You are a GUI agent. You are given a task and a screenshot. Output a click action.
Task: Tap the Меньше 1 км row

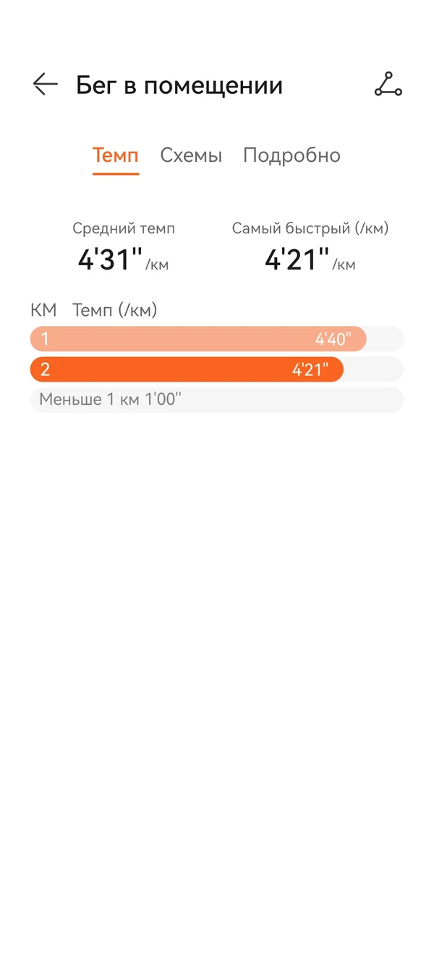pos(216,400)
